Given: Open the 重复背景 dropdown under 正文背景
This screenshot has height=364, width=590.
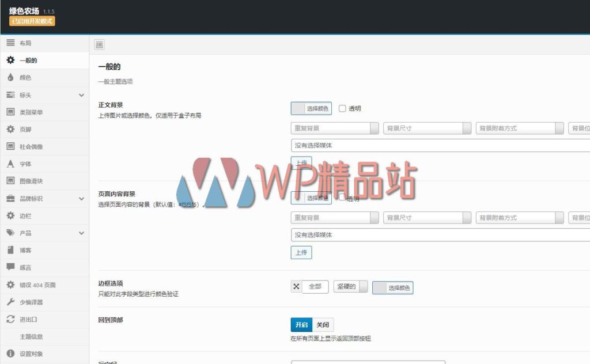Looking at the screenshot, I should click(335, 128).
